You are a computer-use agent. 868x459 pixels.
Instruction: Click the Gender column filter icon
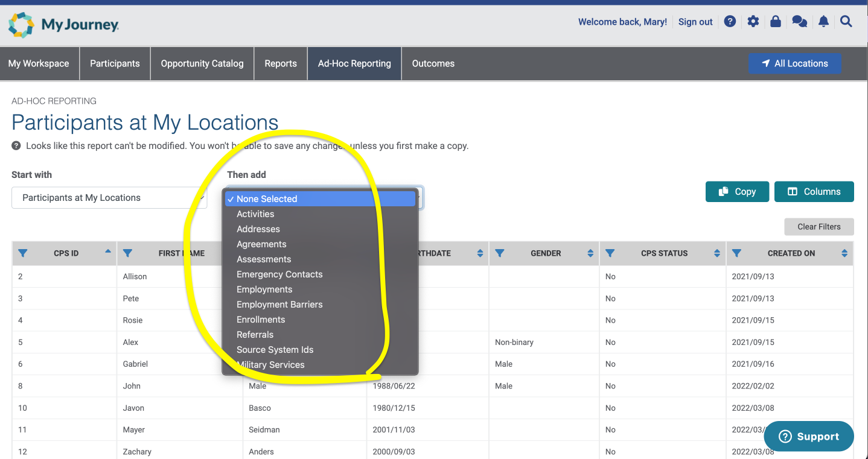coord(500,253)
